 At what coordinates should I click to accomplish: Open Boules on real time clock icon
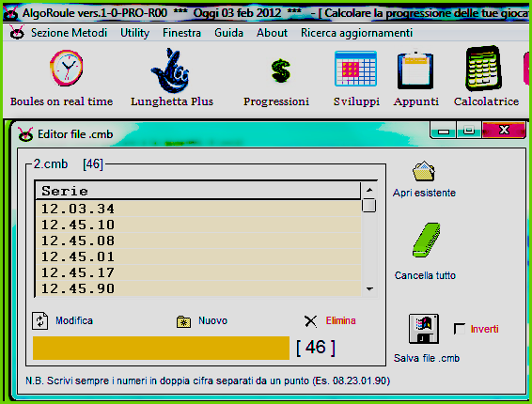coord(67,68)
